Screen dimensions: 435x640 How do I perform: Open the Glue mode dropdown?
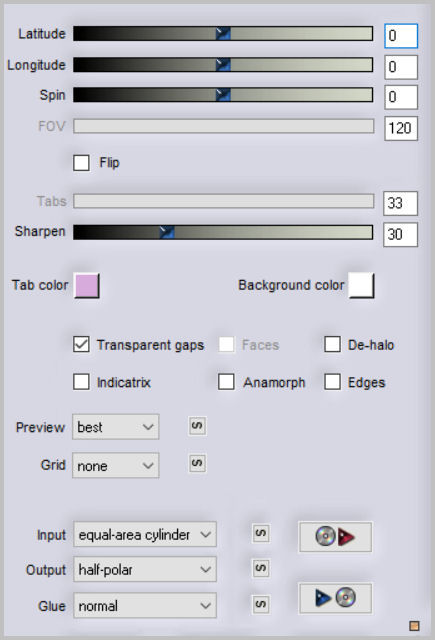pyautogui.click(x=145, y=605)
